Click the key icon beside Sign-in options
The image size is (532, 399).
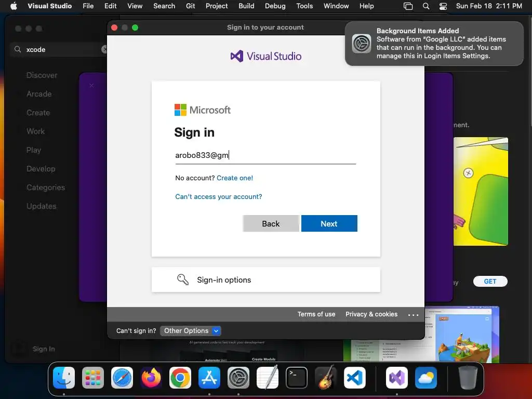[x=182, y=280]
